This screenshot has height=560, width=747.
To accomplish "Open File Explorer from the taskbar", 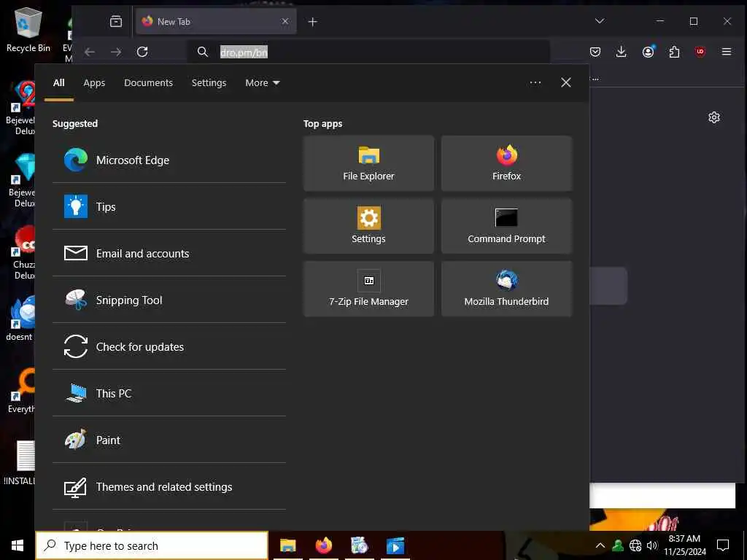I will pyautogui.click(x=287, y=545).
